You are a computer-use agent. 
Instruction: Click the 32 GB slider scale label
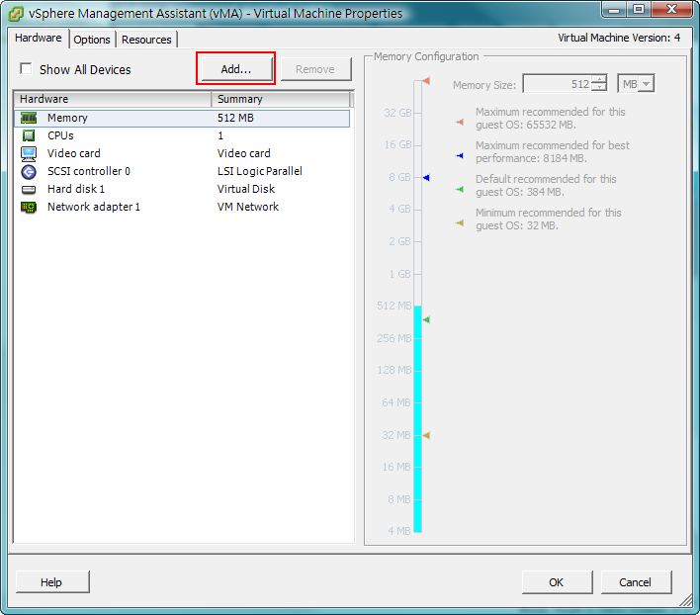pos(397,113)
